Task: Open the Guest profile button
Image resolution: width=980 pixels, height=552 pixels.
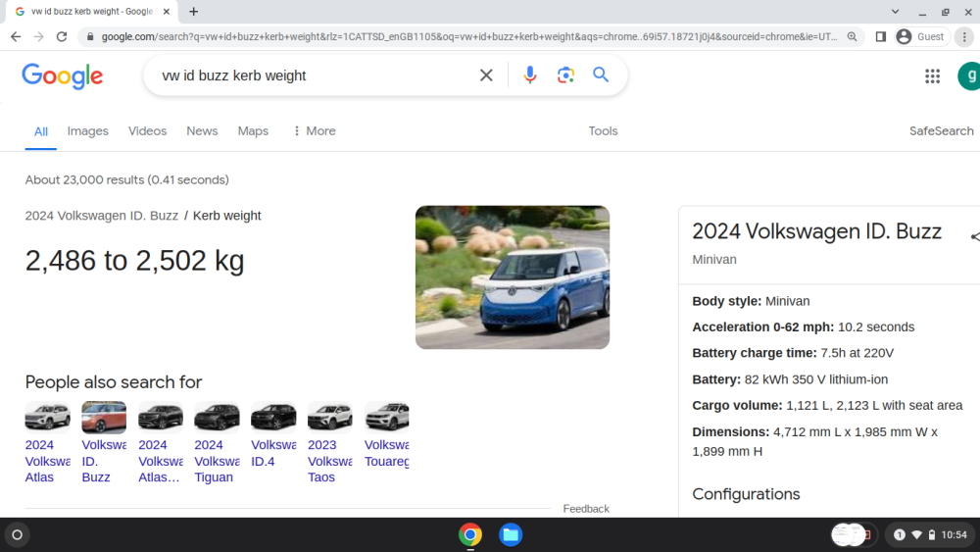Action: point(920,37)
